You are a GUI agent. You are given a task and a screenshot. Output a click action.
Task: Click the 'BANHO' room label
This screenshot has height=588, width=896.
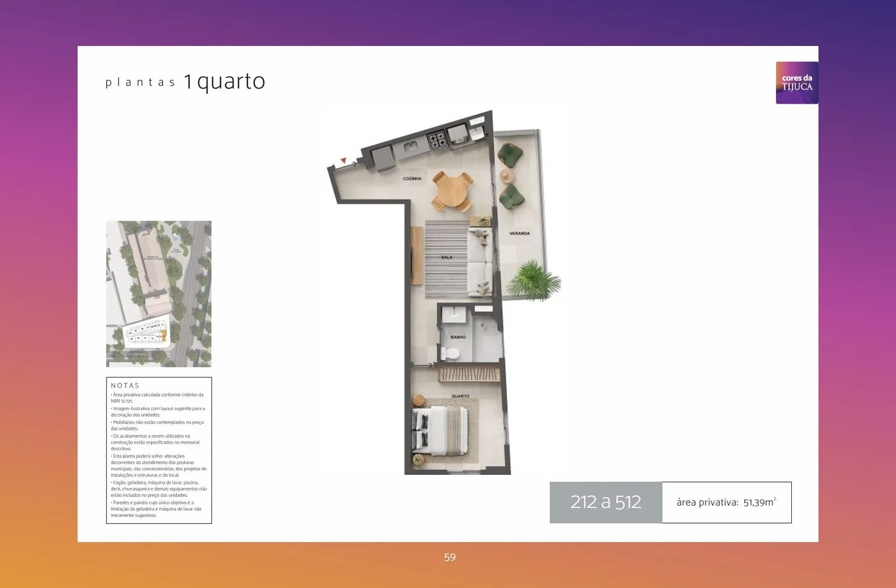tap(458, 337)
